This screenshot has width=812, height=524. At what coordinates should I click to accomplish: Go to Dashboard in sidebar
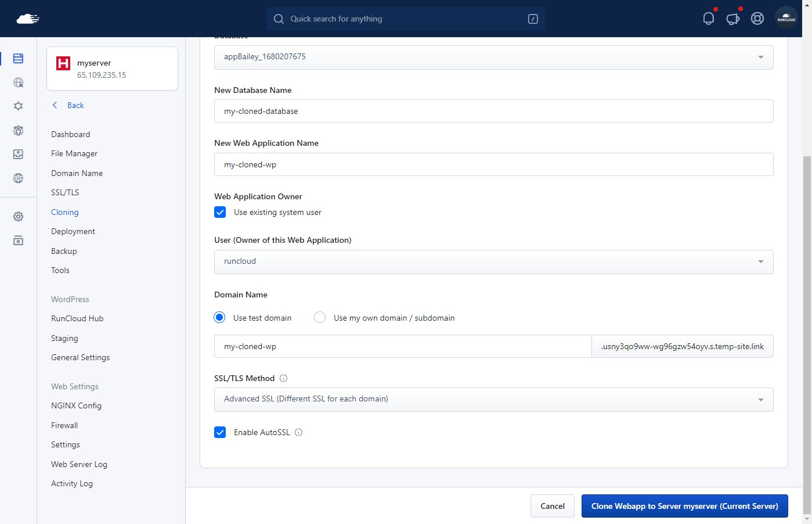click(x=71, y=134)
